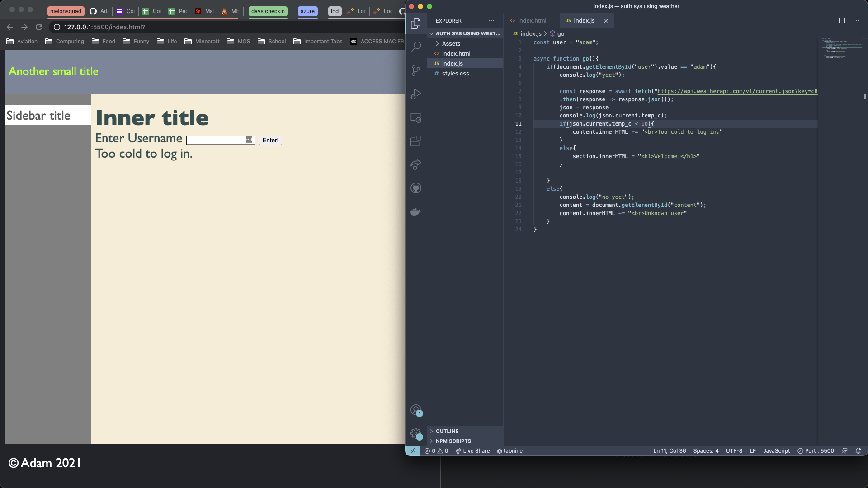Open the Search view in VS Code
This screenshot has height=488, width=868.
415,47
